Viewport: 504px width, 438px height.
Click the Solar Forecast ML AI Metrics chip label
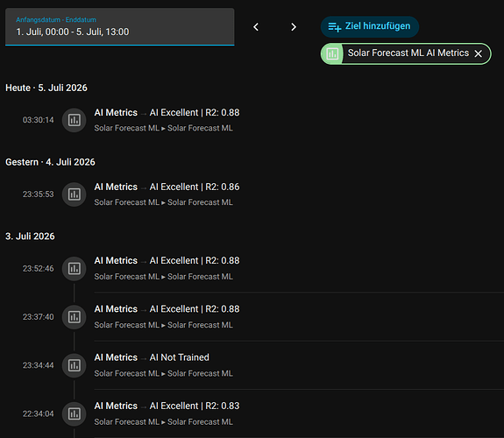point(408,53)
